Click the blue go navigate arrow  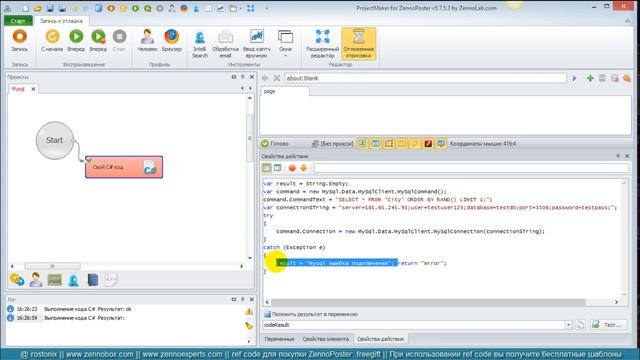pyautogui.click(x=574, y=78)
